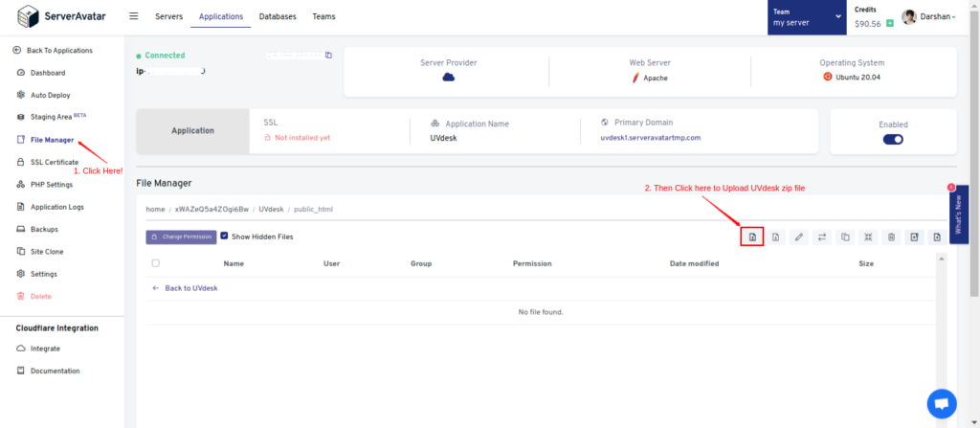Expand the Team my server dropdown
This screenshot has height=428, width=980.
[807, 17]
